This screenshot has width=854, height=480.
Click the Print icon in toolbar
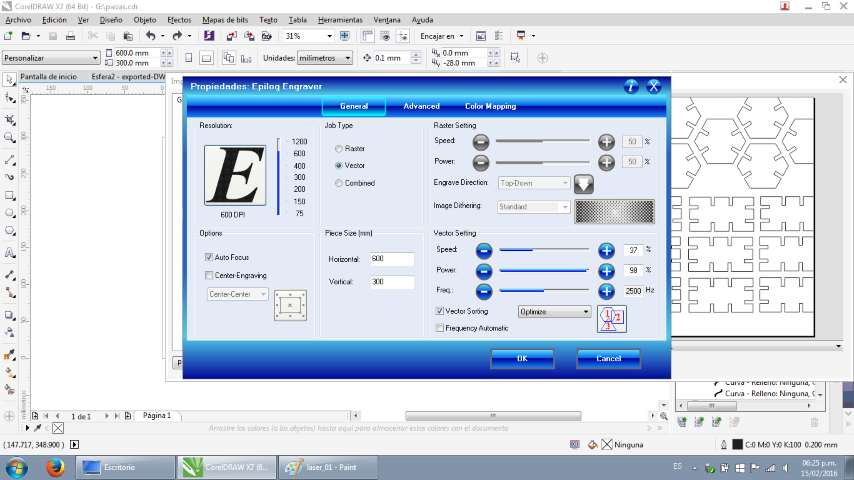[70, 36]
